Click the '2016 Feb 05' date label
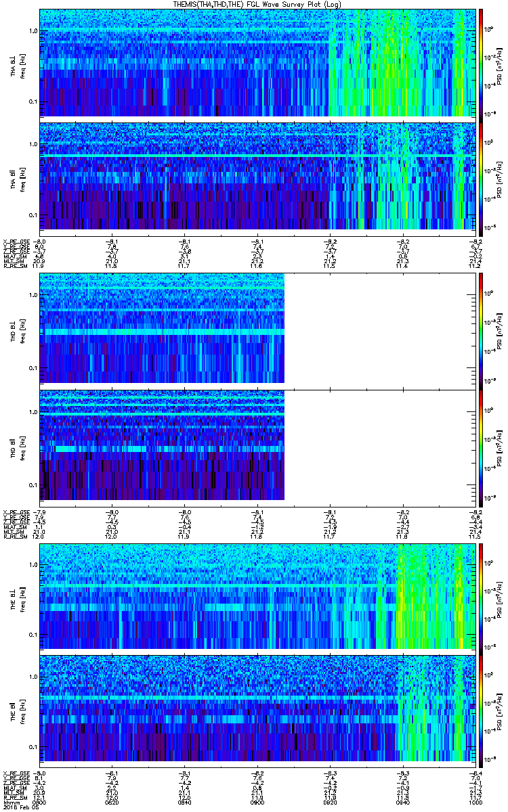This screenshot has width=508, height=812. (x=20, y=806)
